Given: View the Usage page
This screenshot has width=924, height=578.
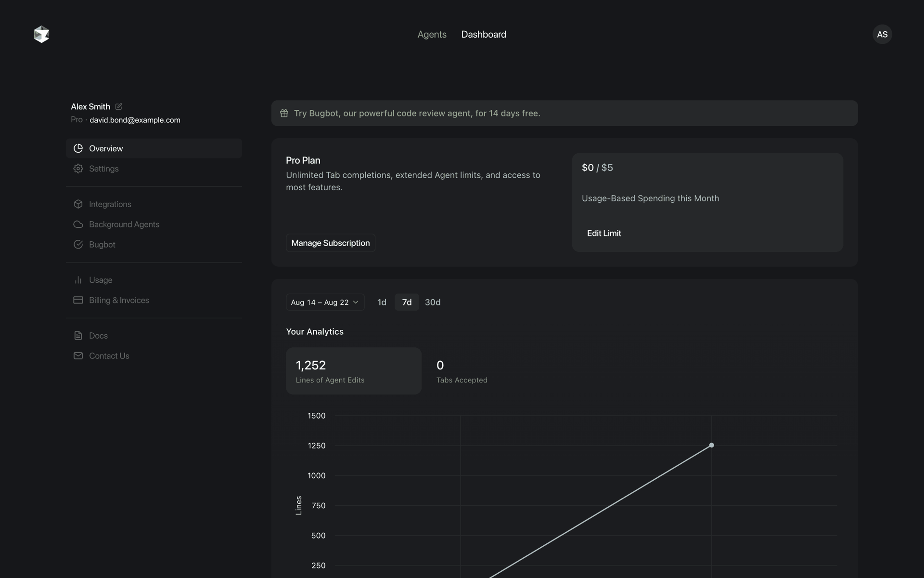Looking at the screenshot, I should coord(154,280).
